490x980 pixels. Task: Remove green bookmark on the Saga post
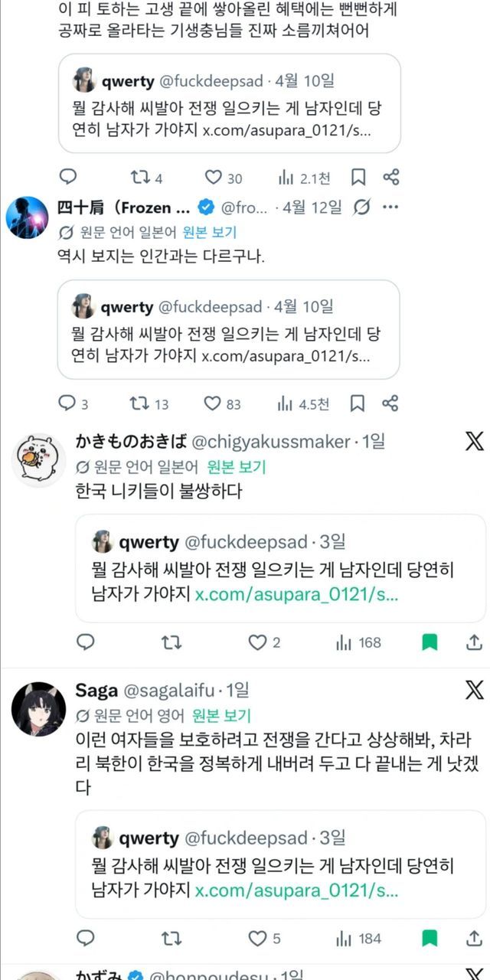[430, 937]
